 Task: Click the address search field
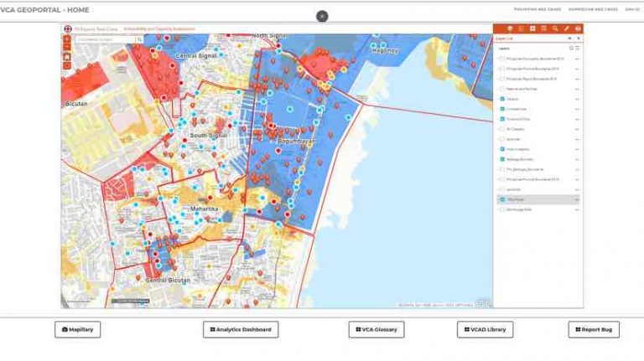point(105,39)
